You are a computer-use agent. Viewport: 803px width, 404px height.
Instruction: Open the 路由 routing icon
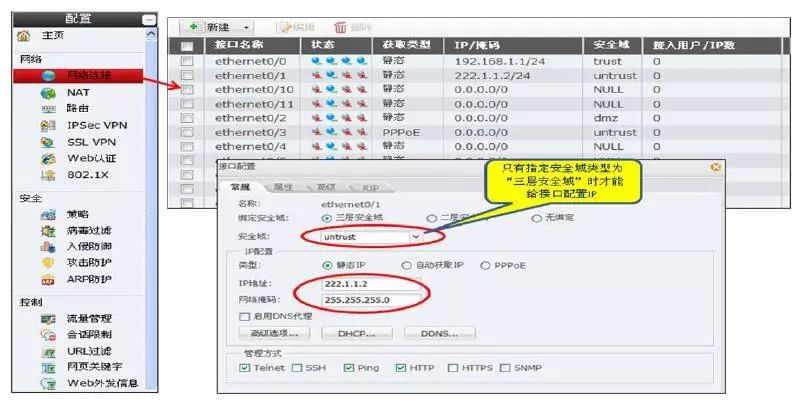(x=48, y=109)
